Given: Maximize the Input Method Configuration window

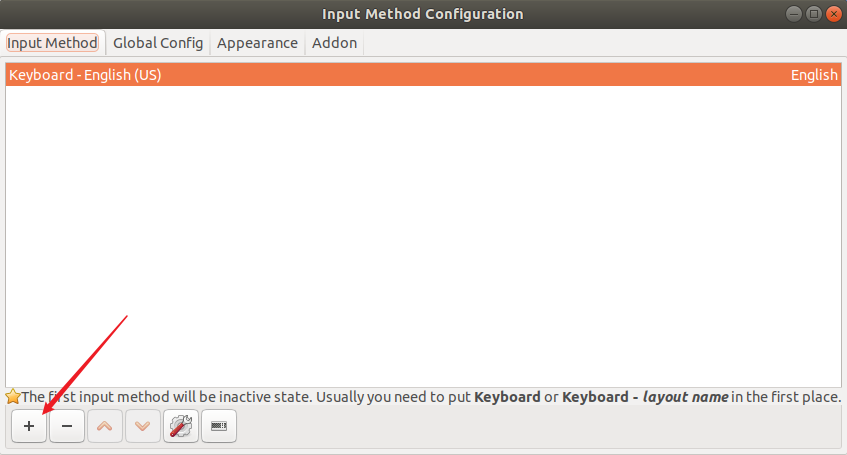Looking at the screenshot, I should [x=813, y=14].
